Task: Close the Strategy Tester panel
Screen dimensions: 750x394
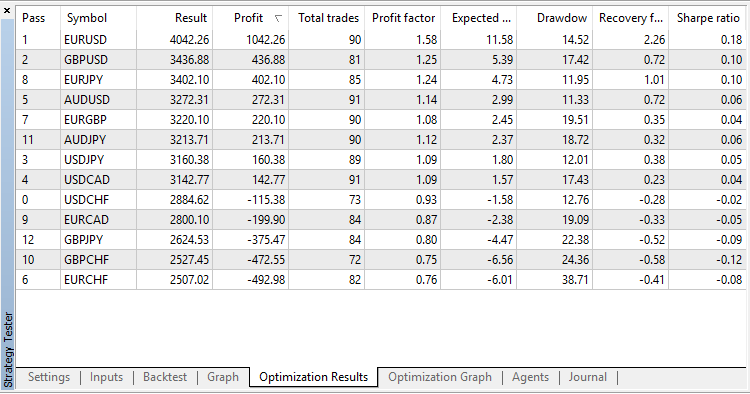Action: click(x=7, y=10)
